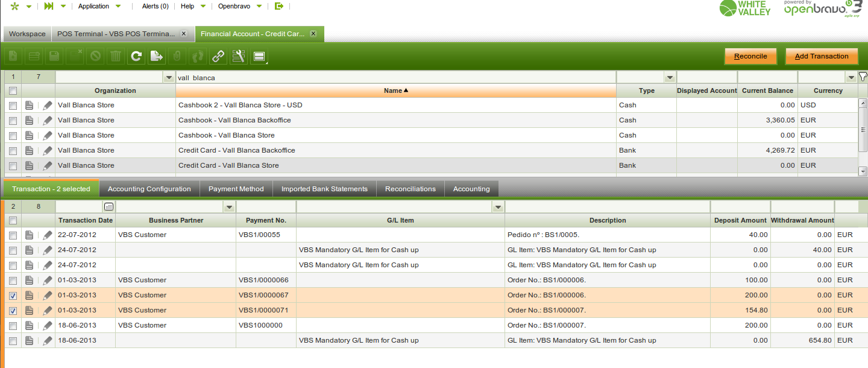Image resolution: width=868 pixels, height=368 pixels.
Task: Click the attachments paperclip toolbar icon
Action: (x=177, y=57)
